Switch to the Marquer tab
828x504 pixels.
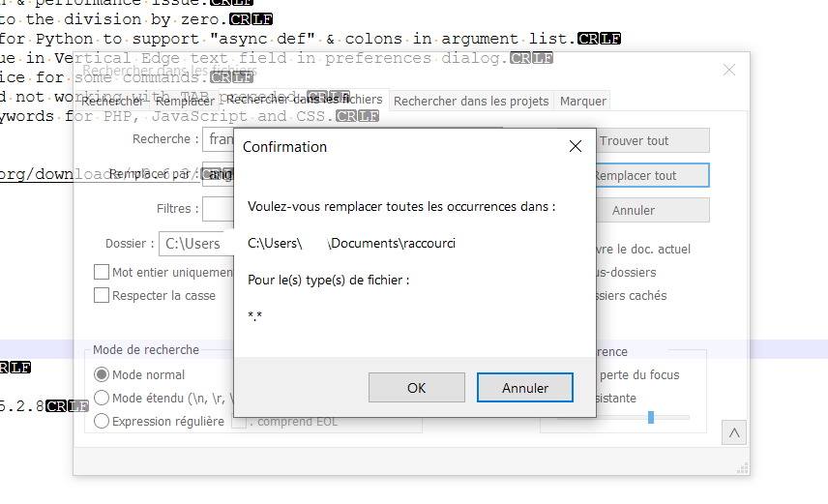pos(583,101)
